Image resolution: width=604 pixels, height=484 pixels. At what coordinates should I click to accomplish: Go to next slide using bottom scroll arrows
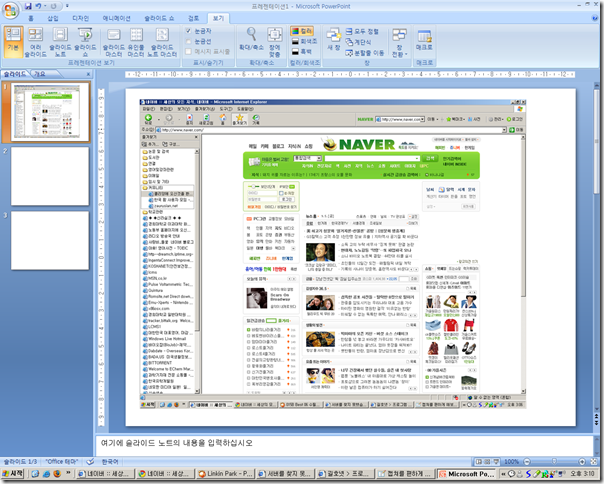coord(596,422)
